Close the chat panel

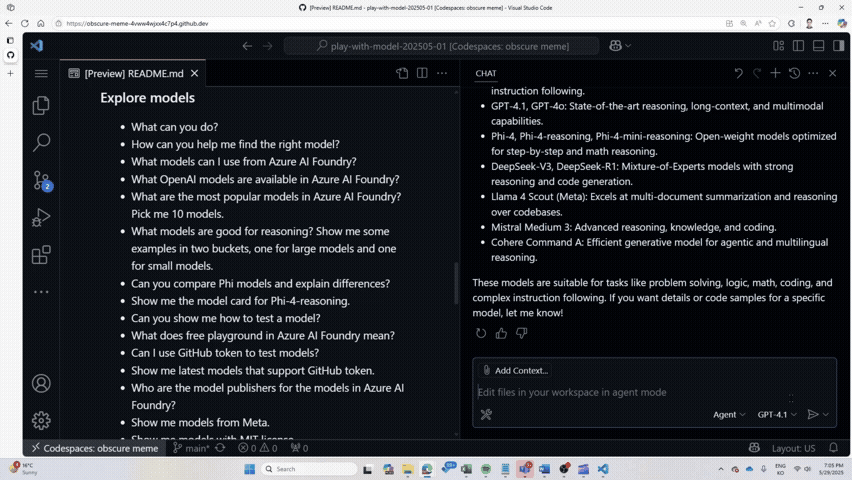tap(832, 73)
